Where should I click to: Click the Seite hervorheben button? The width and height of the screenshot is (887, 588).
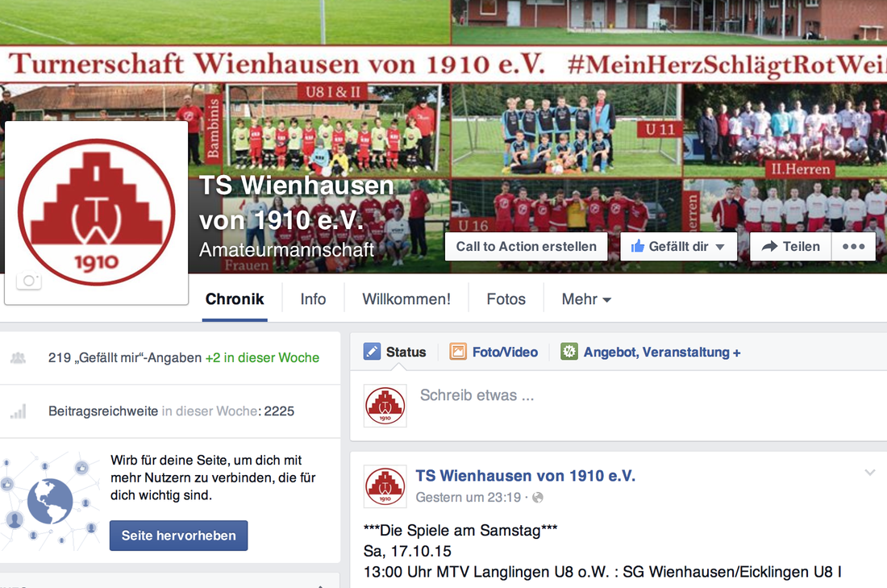(179, 536)
